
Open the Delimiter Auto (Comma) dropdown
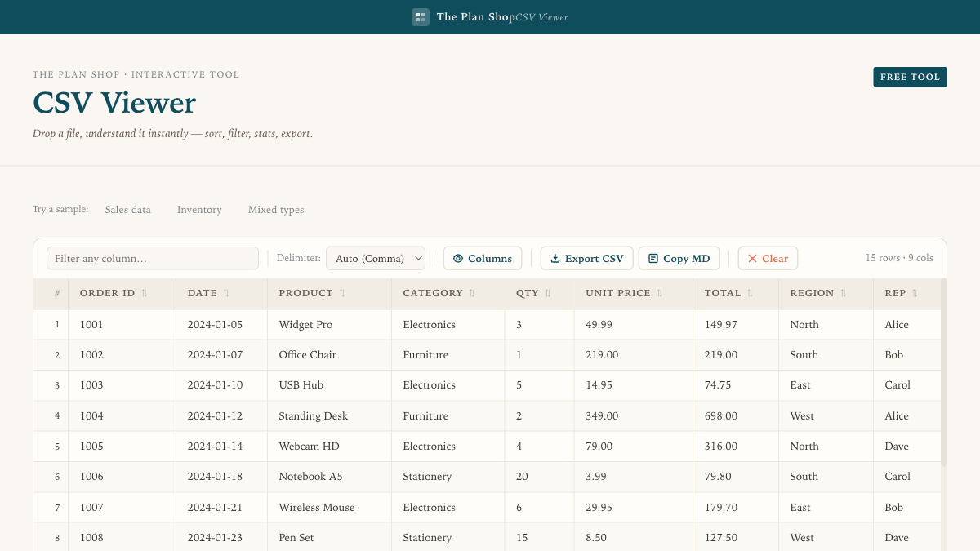376,259
